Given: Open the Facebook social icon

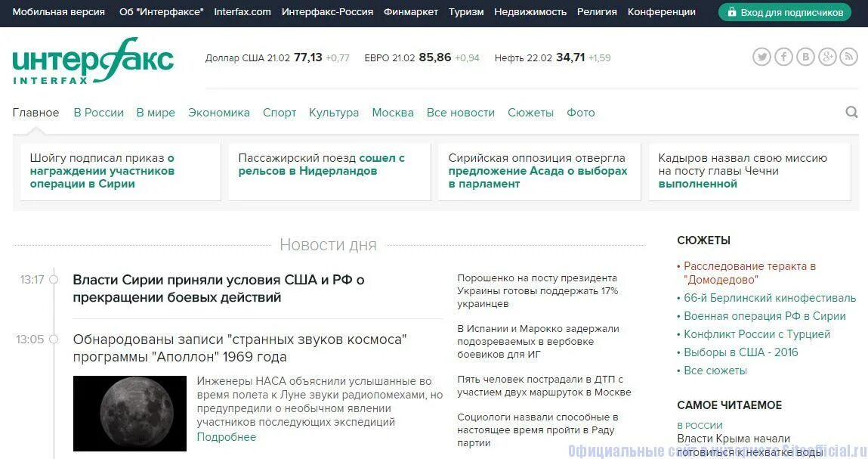Looking at the screenshot, I should pos(783,57).
